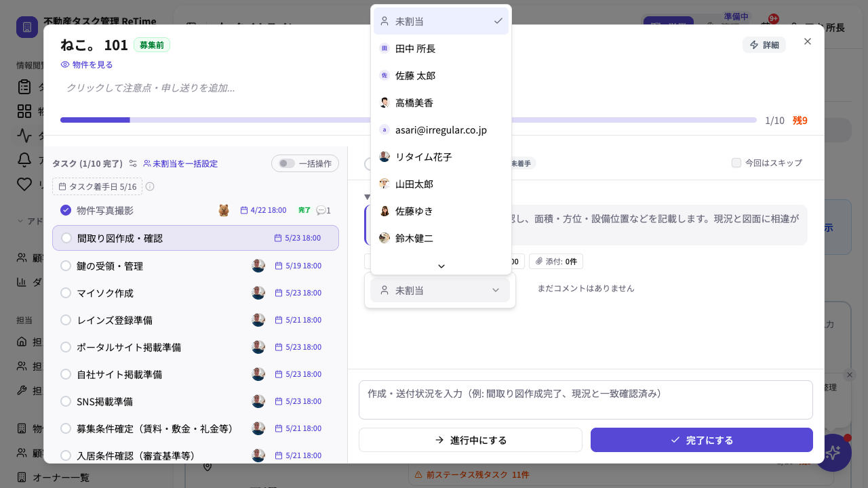The height and width of the screenshot is (488, 868).
Task: Tick the マイソク作成 task circle
Action: 66,293
